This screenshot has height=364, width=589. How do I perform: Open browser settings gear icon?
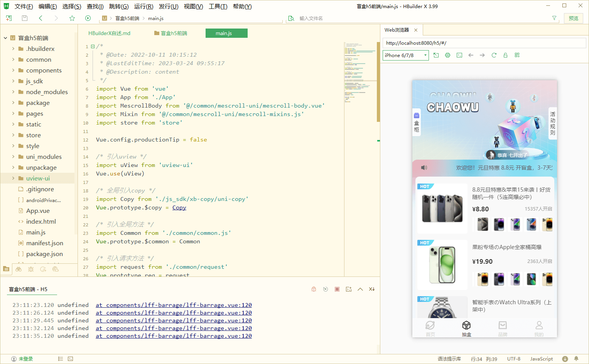pyautogui.click(x=447, y=55)
